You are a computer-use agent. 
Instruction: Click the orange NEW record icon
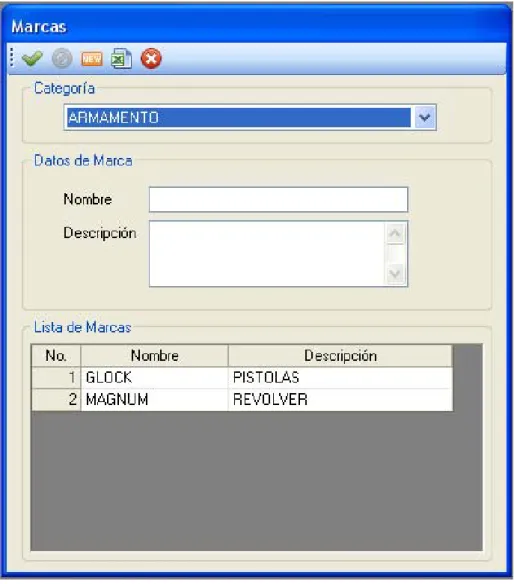pos(92,58)
